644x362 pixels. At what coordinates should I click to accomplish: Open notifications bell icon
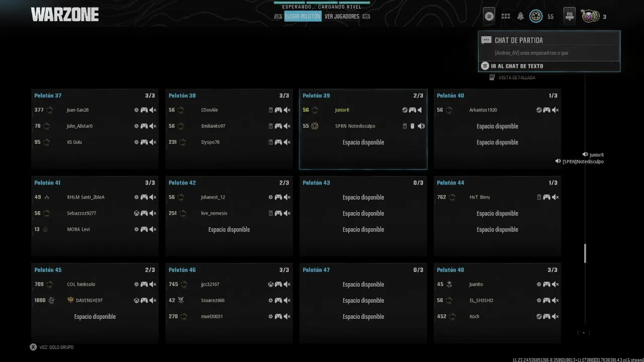[521, 16]
